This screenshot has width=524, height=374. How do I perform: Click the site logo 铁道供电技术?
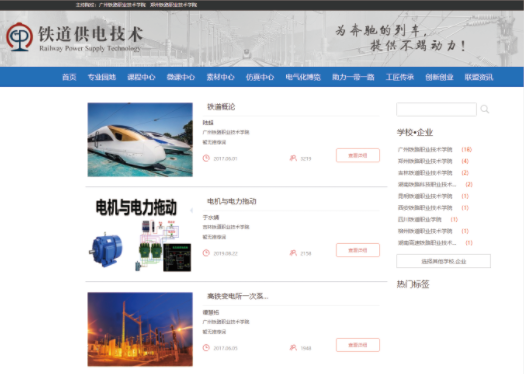click(x=75, y=37)
